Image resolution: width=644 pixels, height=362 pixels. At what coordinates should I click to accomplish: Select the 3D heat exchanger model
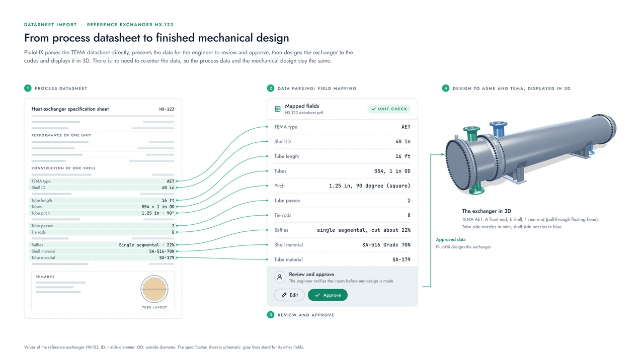(x=530, y=155)
